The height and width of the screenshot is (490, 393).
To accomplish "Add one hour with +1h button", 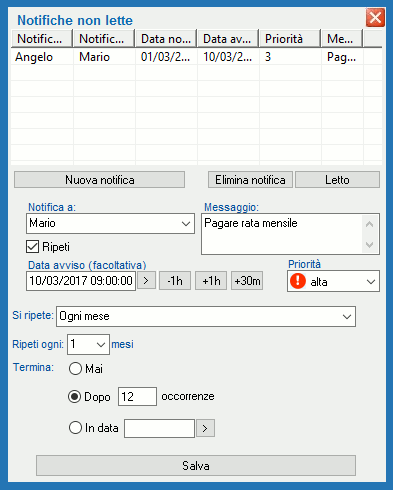I will click(211, 281).
